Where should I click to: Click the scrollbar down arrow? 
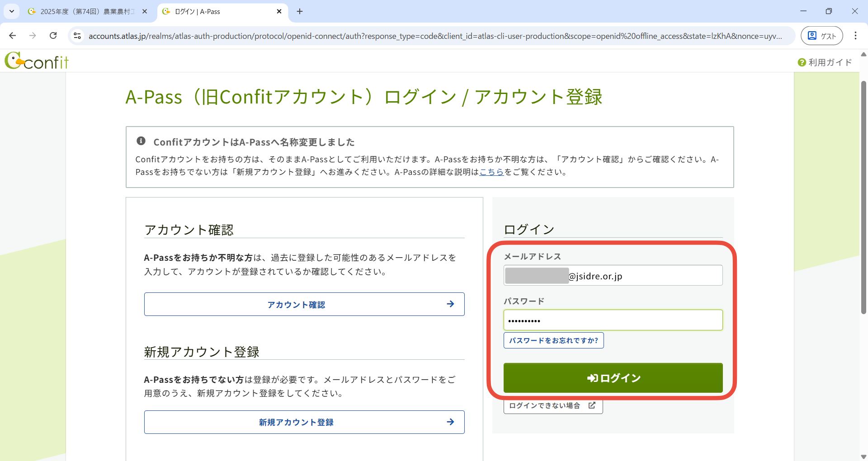coord(863,456)
